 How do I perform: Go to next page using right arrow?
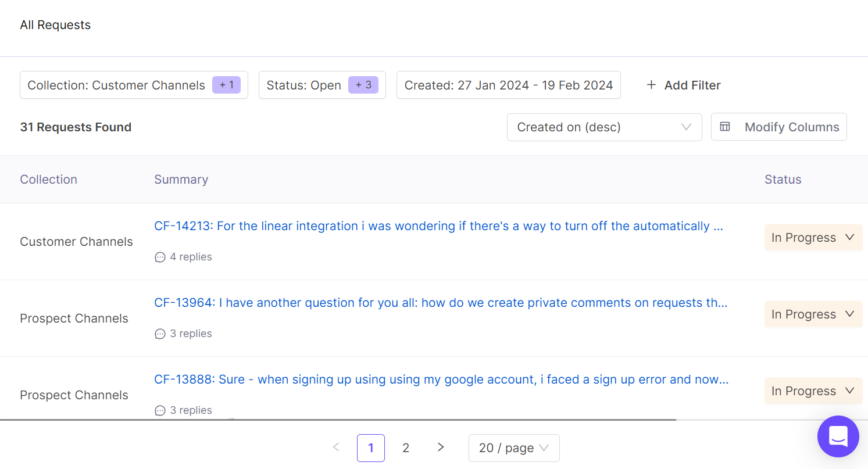[x=441, y=447]
